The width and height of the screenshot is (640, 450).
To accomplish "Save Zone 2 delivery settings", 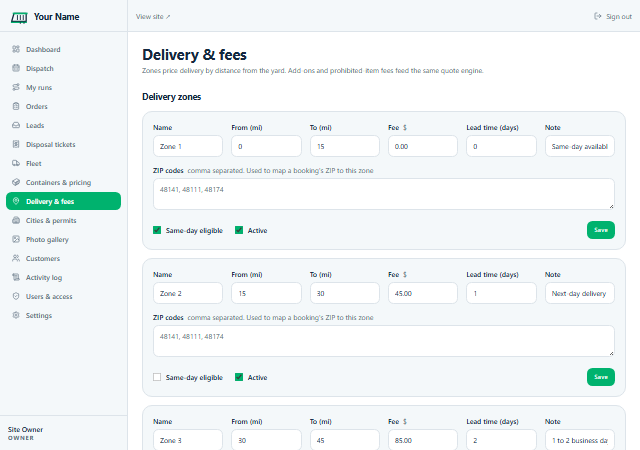I will (601, 377).
